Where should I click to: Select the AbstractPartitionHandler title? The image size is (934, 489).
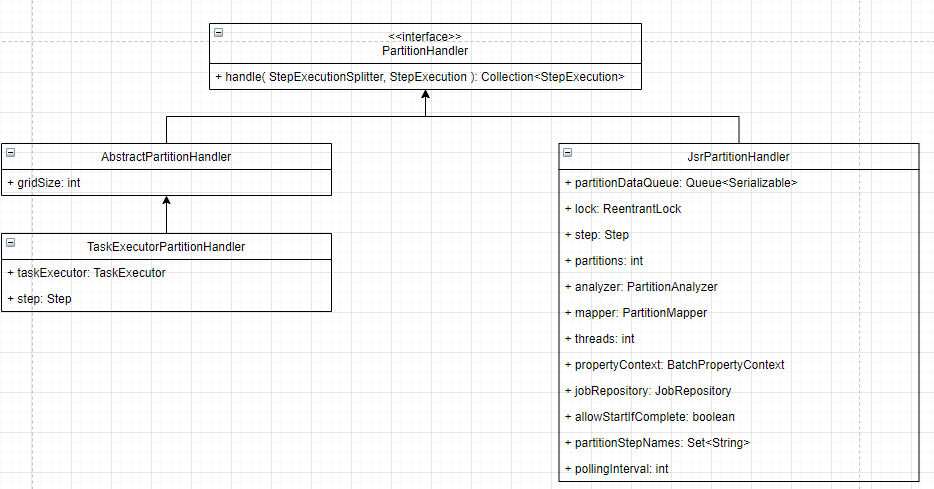166,157
